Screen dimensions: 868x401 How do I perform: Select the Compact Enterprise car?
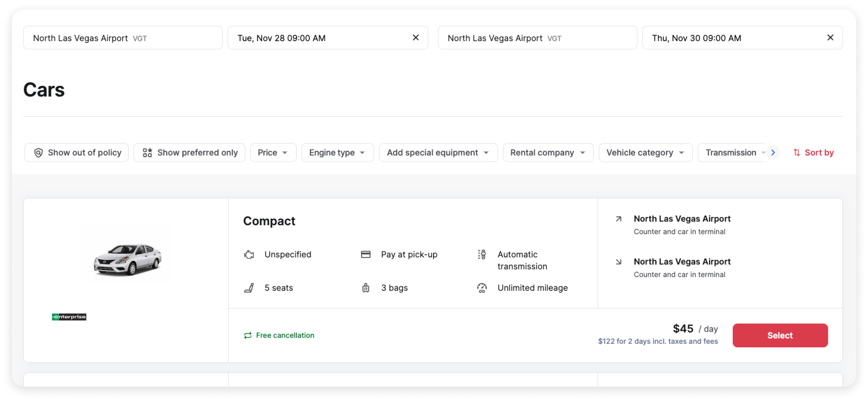click(780, 335)
